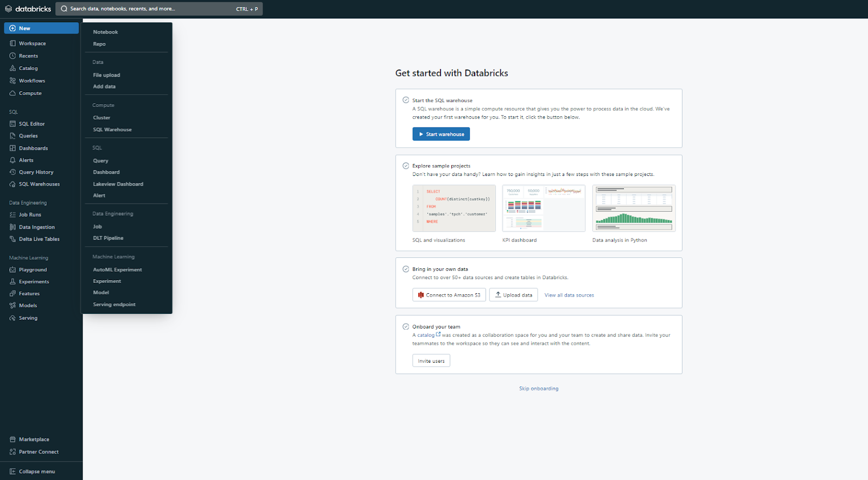The width and height of the screenshot is (868, 480).
Task: Click the Data Ingestion icon
Action: click(x=12, y=227)
